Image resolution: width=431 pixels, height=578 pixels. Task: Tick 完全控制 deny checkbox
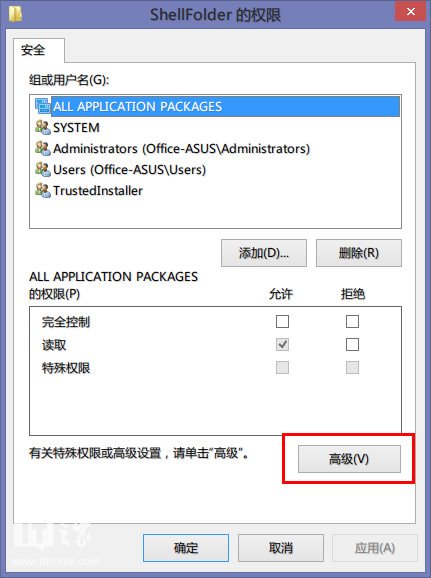click(352, 321)
